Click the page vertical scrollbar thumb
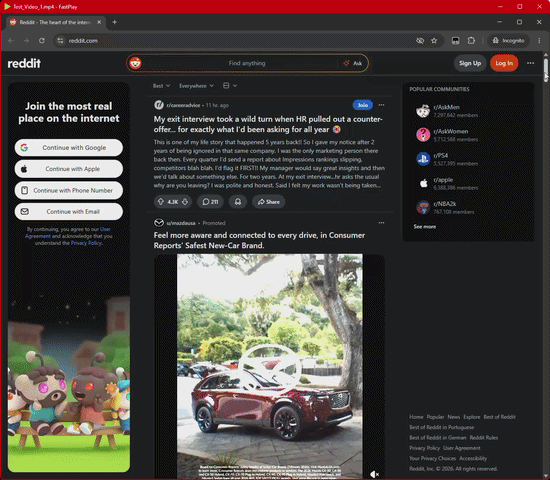 (x=546, y=70)
